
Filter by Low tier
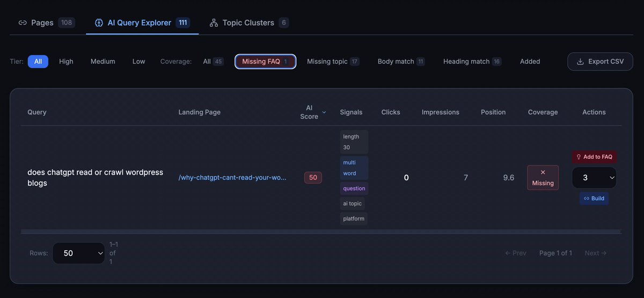click(x=138, y=61)
